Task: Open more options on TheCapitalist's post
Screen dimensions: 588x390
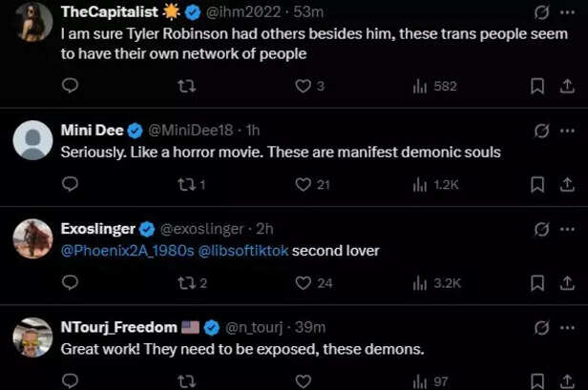Action: 569,12
